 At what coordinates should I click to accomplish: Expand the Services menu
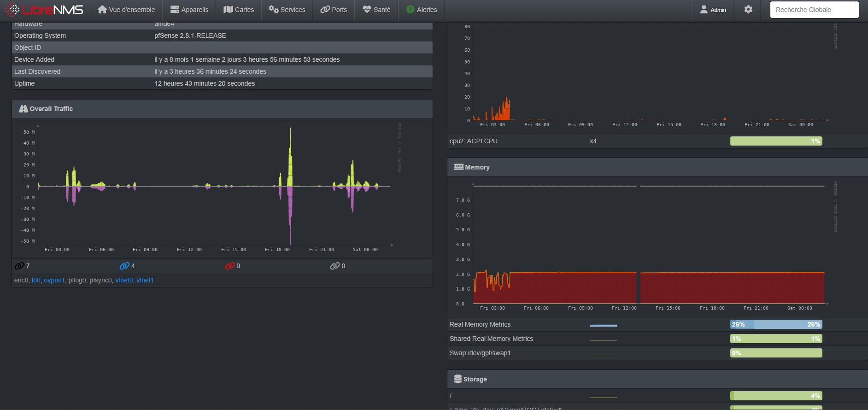[287, 10]
